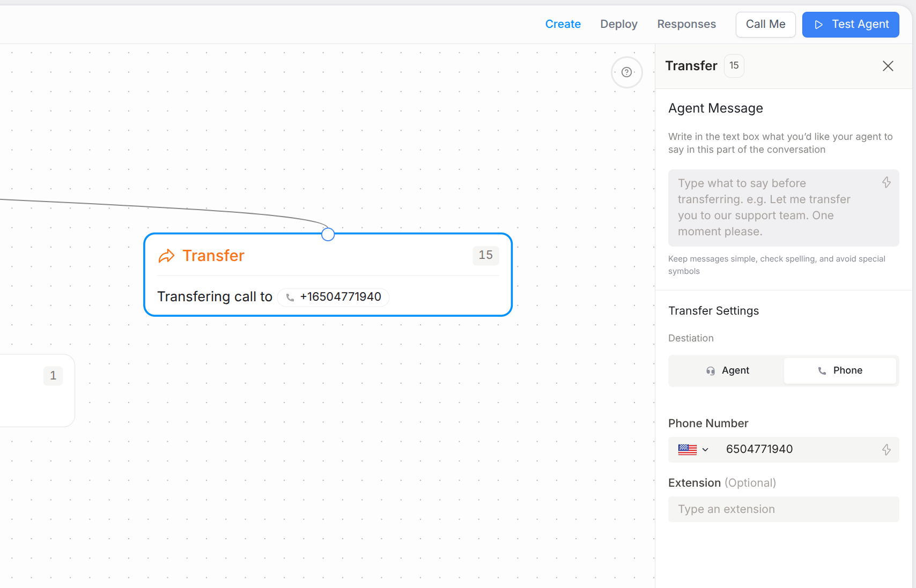Viewport: 916px width, 588px height.
Task: Open the country code flag dropdown
Action: tap(688, 450)
